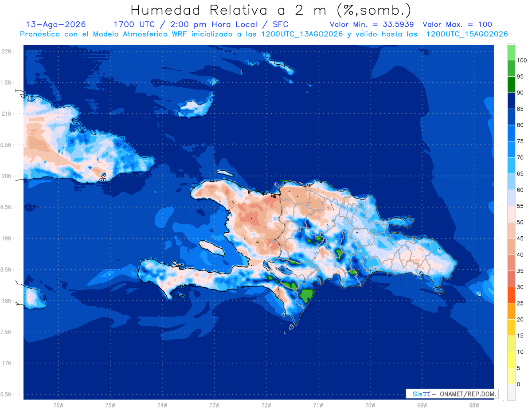Click the "Valor Min. = 33.5939" text
The height and width of the screenshot is (411, 532).
pyautogui.click(x=372, y=24)
